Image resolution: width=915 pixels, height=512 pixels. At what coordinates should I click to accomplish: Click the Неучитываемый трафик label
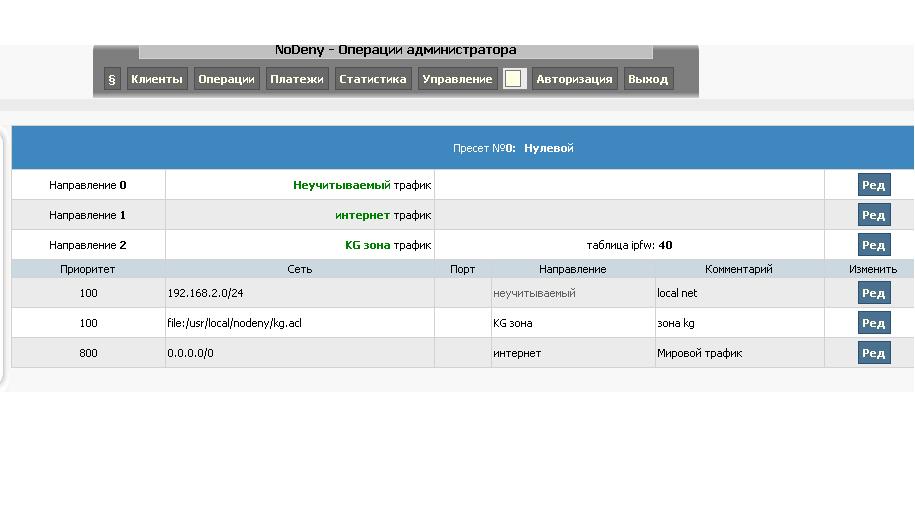pos(361,185)
